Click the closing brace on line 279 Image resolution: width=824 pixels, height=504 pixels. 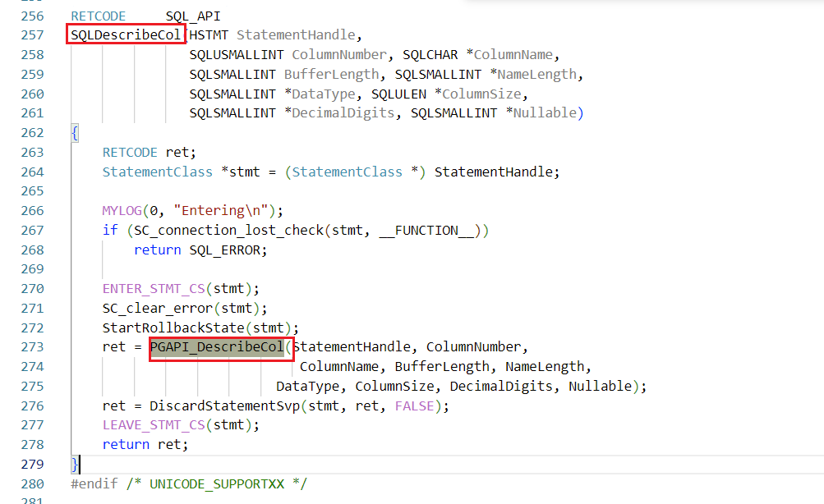[75, 465]
